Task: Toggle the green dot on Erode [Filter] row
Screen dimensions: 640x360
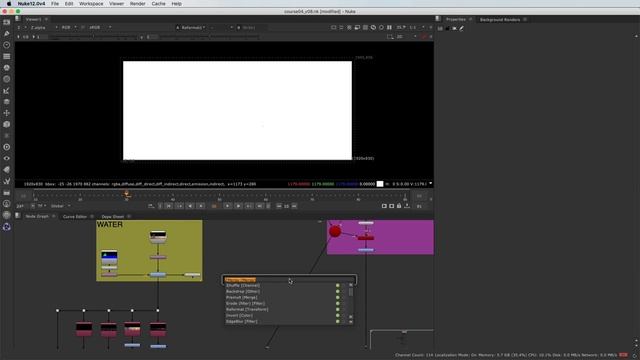Action: click(338, 303)
